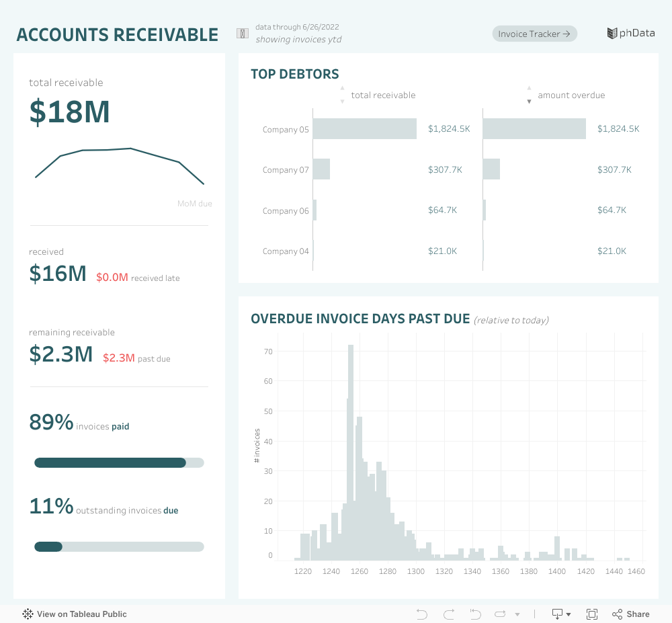Click the undo arrow in the bottom toolbar
This screenshot has width=672, height=623.
pos(422,614)
